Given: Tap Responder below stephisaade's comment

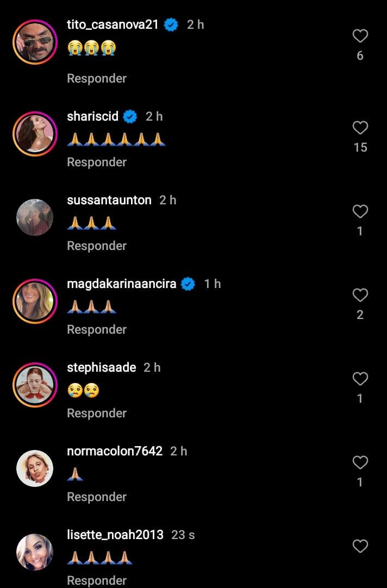Looking at the screenshot, I should (96, 413).
